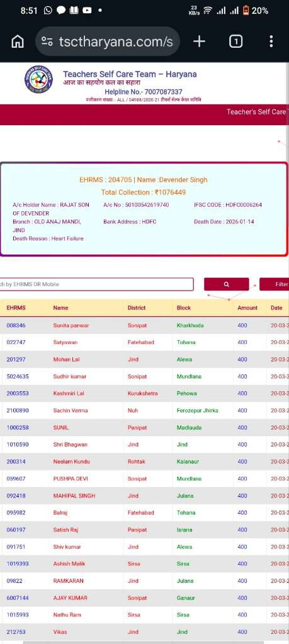Tap the WhatsApp notification icon

[x=48, y=11]
